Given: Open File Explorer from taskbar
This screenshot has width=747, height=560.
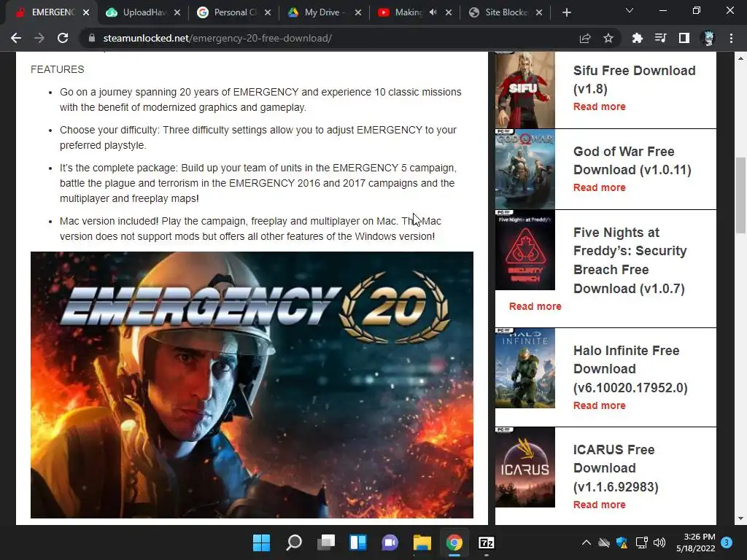Looking at the screenshot, I should (422, 542).
